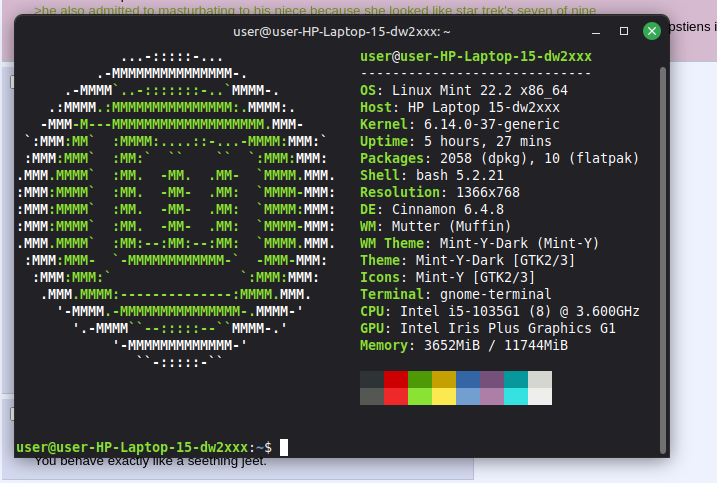
Task: Click the Memory usage line
Action: coord(464,345)
